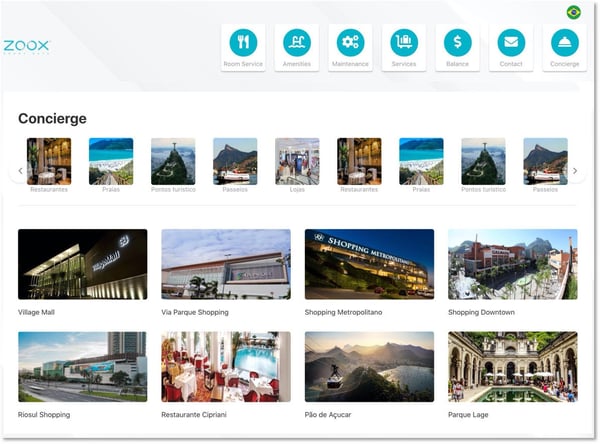This screenshot has width=600, height=444.
Task: Select the Pão de Açúcar image
Action: click(x=369, y=366)
